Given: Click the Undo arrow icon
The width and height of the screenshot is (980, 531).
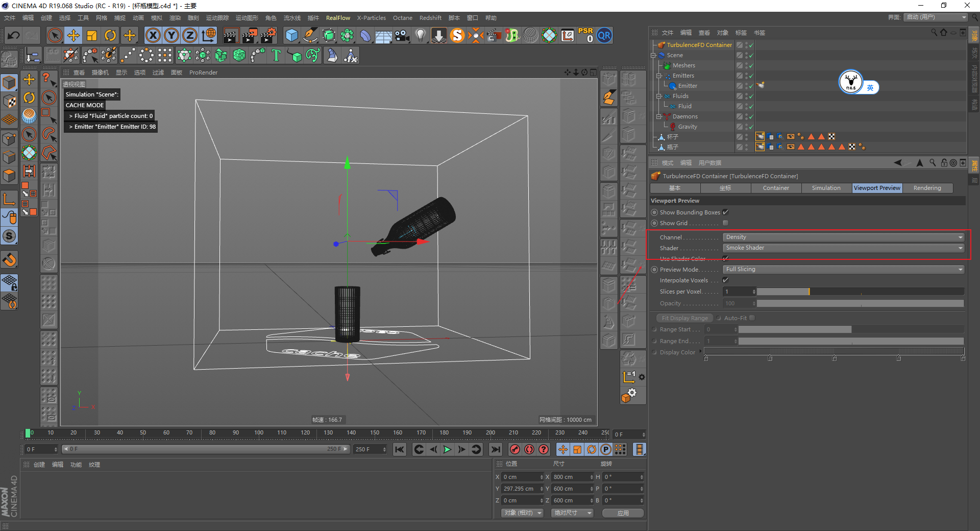Looking at the screenshot, I should pyautogui.click(x=14, y=35).
